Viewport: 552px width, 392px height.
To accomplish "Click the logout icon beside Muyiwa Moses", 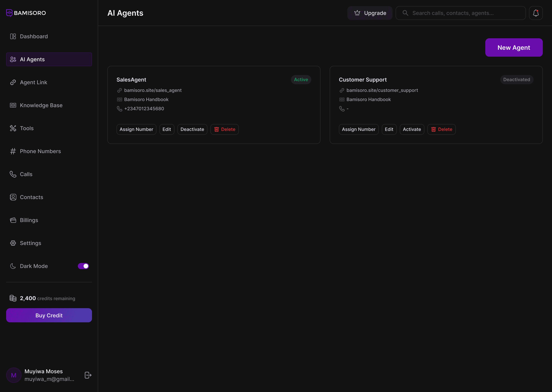I will click(x=88, y=375).
